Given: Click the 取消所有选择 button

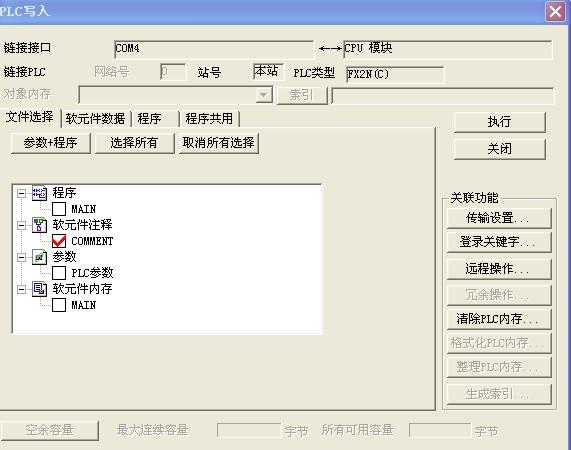Looking at the screenshot, I should coord(218,143).
